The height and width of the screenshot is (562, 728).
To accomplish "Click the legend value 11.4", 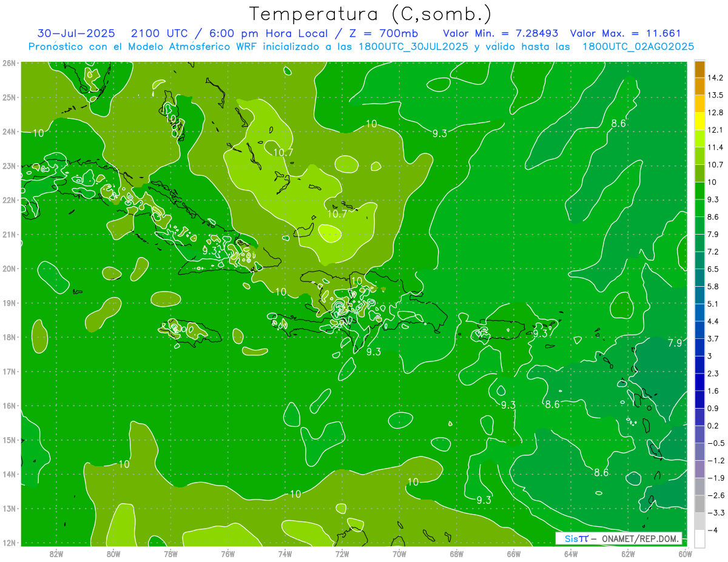I will click(x=716, y=147).
